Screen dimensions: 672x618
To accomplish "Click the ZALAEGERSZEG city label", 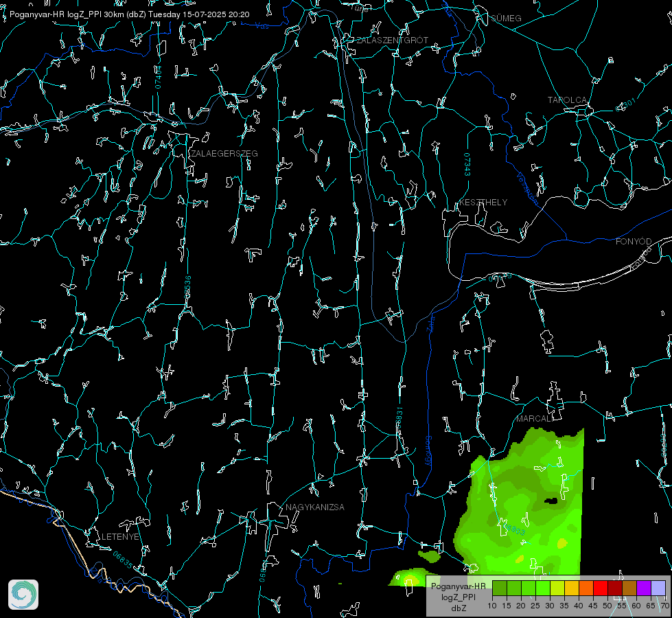I will tap(224, 154).
